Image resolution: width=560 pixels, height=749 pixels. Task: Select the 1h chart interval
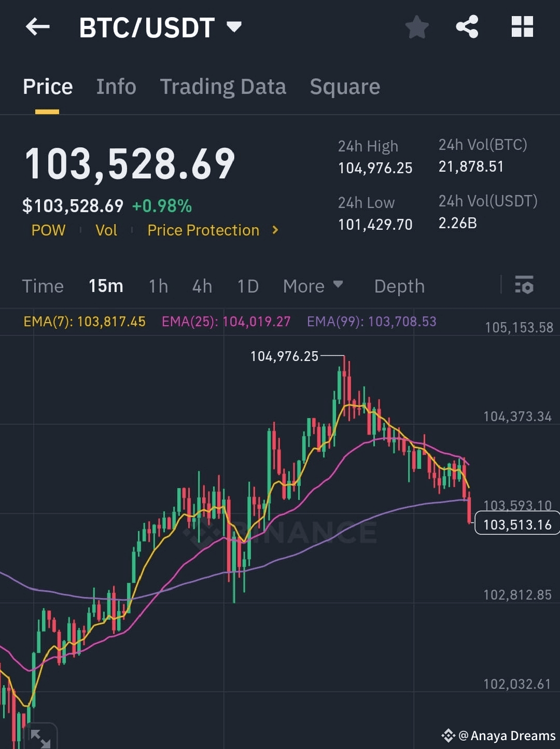(158, 286)
